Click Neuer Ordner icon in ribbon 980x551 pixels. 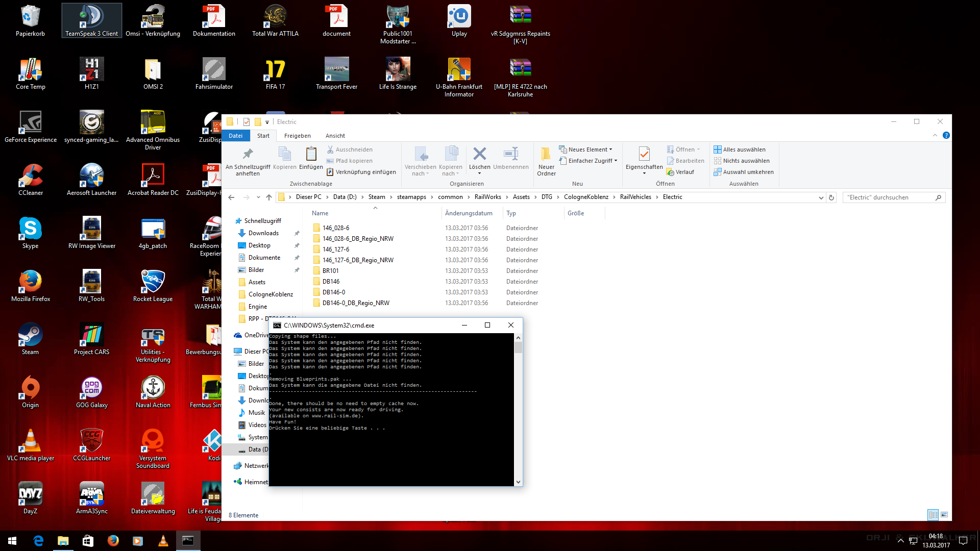(x=546, y=154)
